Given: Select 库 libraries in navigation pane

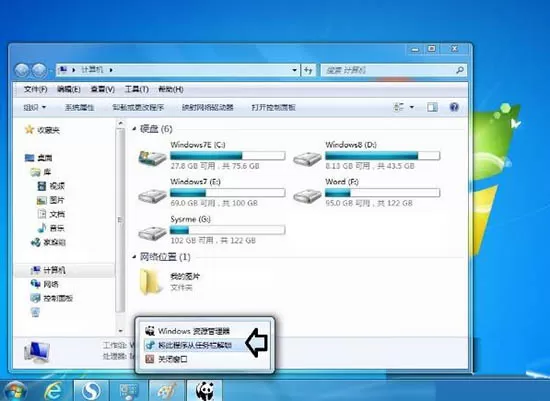Looking at the screenshot, I should coord(41,172).
